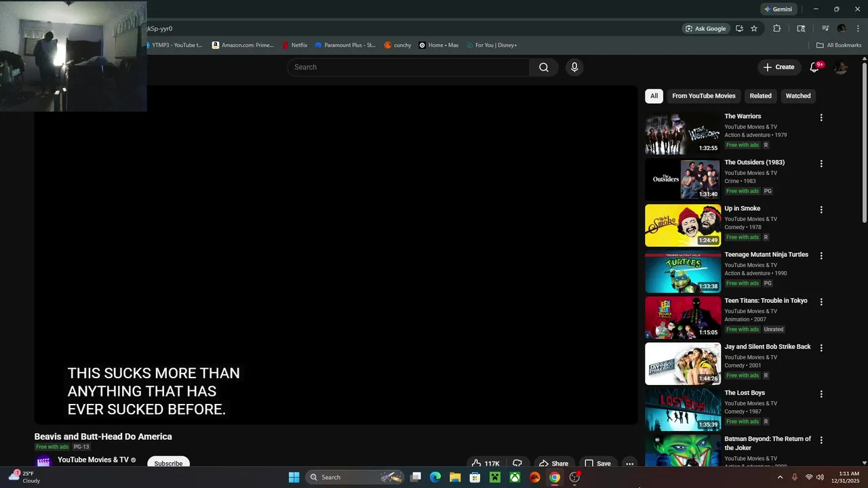Click the page vertical scrollbar
The height and width of the screenshot is (488, 868).
864,142
